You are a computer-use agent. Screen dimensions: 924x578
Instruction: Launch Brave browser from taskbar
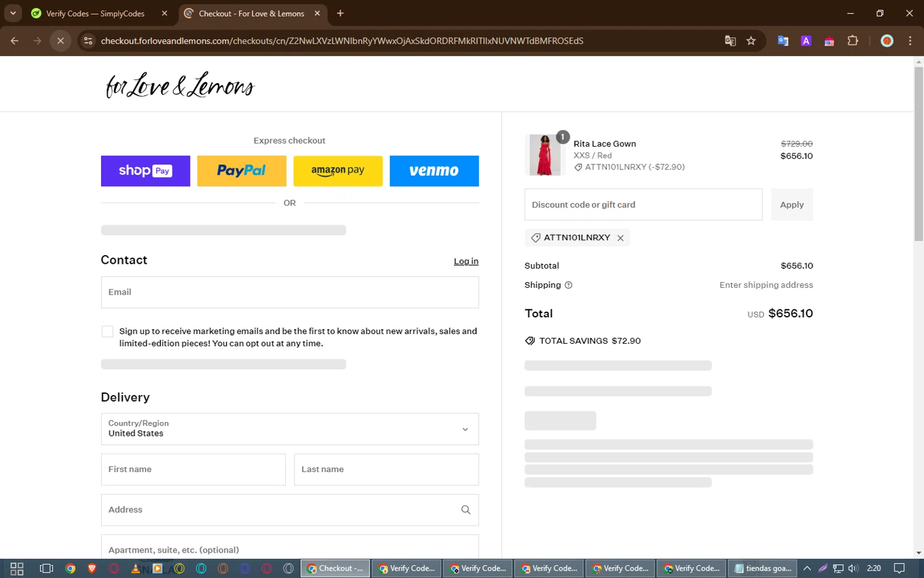point(92,568)
